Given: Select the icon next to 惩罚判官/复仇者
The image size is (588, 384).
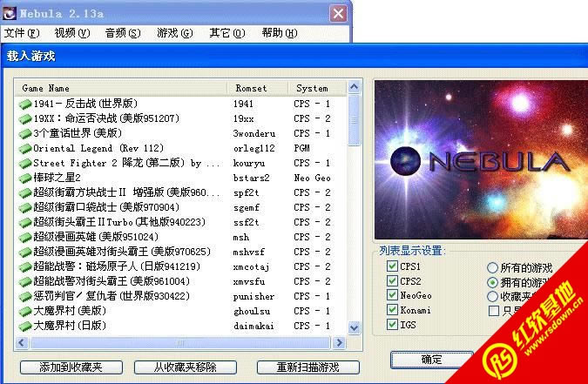Looking at the screenshot, I should coord(25,296).
